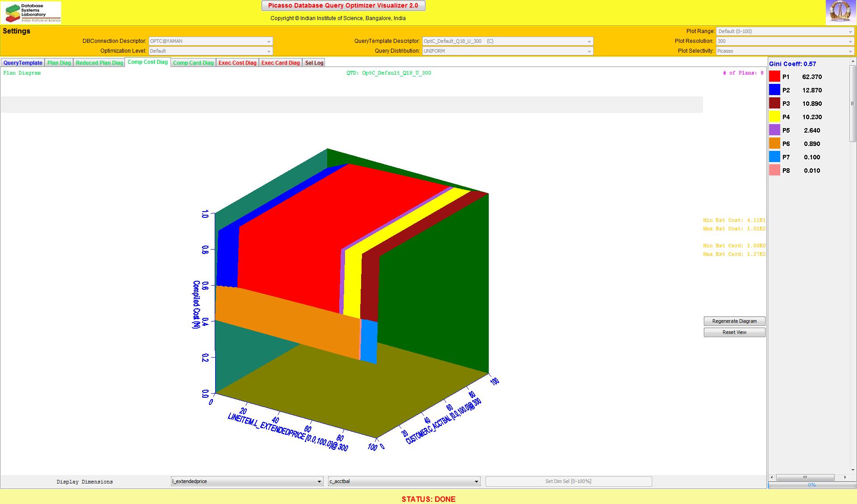The image size is (857, 504).
Task: Click the legend panel horizontal scrollbar
Action: click(x=805, y=477)
